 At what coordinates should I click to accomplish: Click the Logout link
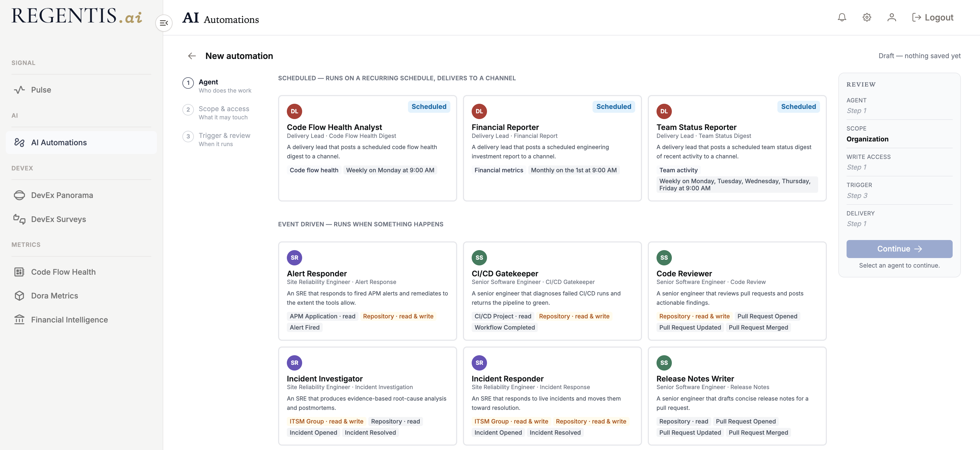[x=933, y=17]
